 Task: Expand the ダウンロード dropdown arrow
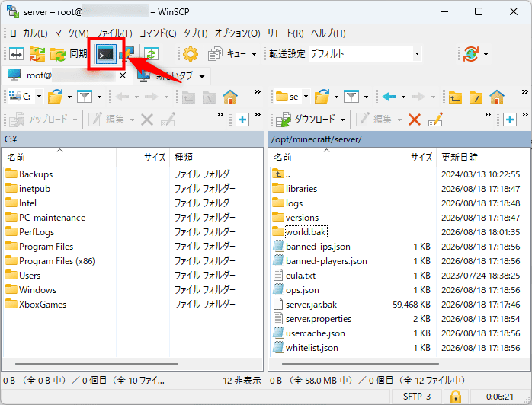(x=342, y=120)
